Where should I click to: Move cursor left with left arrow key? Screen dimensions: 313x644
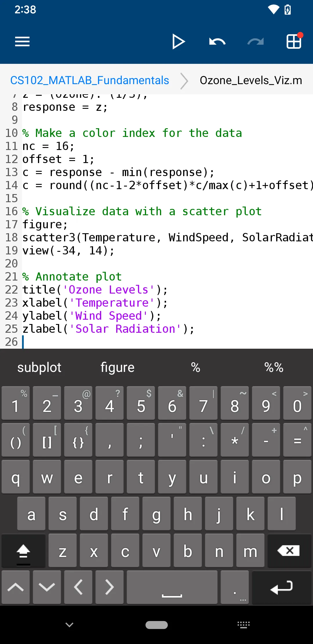pyautogui.click(x=78, y=587)
